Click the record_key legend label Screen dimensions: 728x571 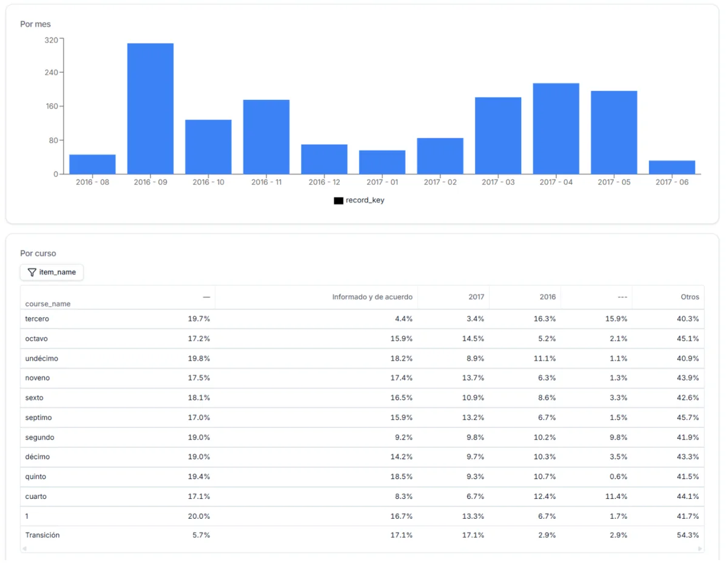click(365, 200)
